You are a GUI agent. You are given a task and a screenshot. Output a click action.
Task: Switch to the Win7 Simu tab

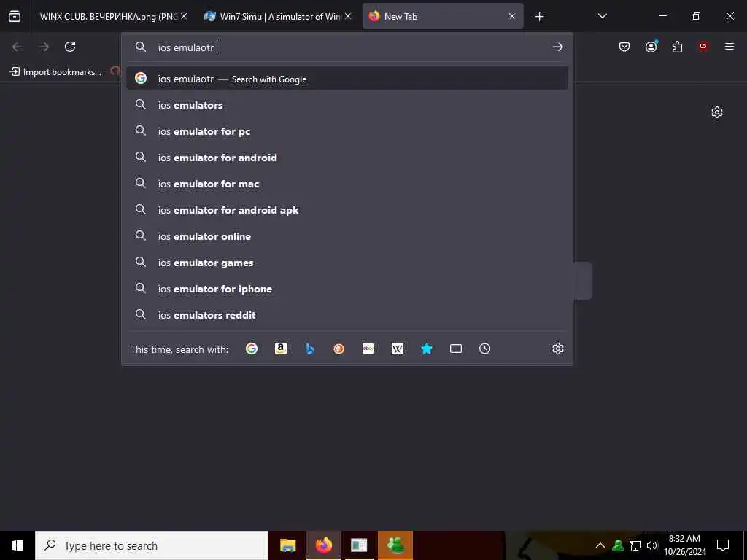click(278, 16)
